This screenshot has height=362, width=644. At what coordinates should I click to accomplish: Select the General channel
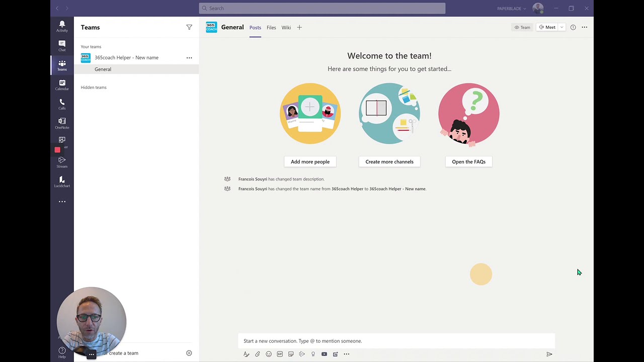[136, 69]
